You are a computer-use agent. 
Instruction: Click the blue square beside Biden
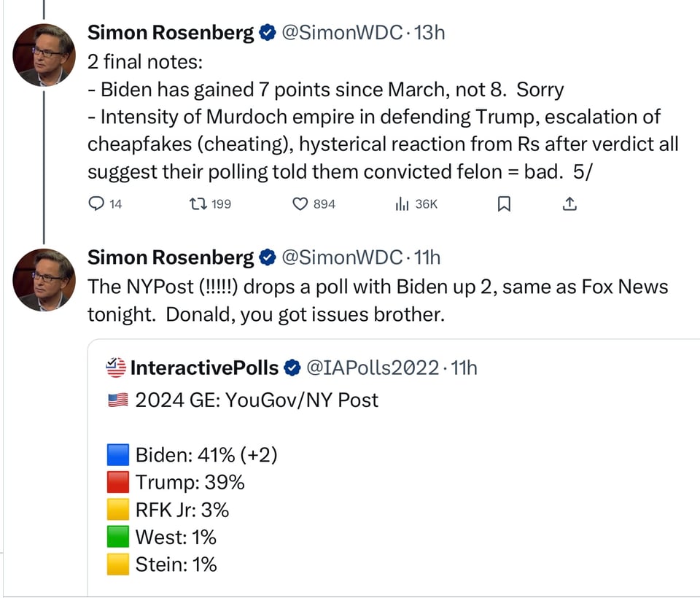tap(117, 455)
